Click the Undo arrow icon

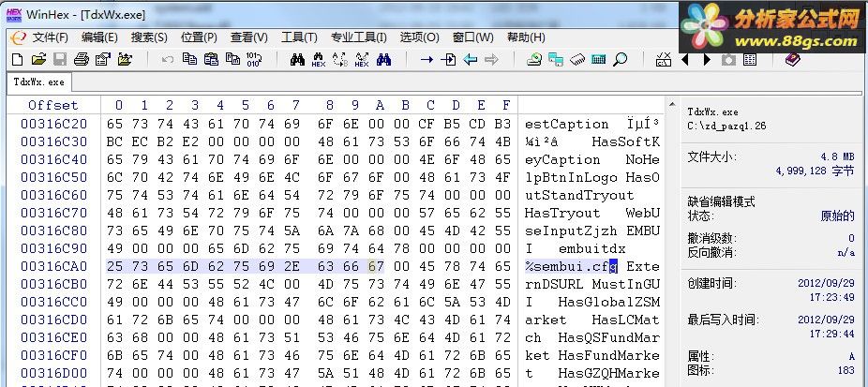click(x=168, y=59)
